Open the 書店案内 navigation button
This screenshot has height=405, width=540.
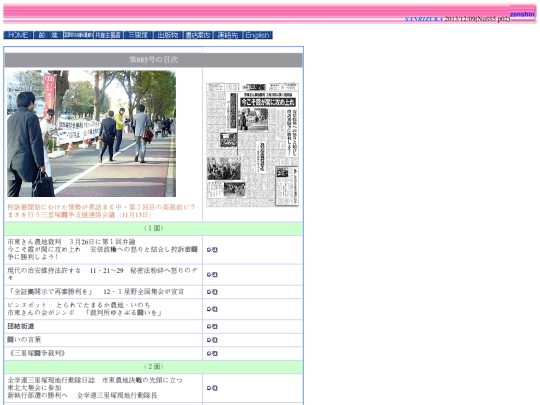point(198,35)
